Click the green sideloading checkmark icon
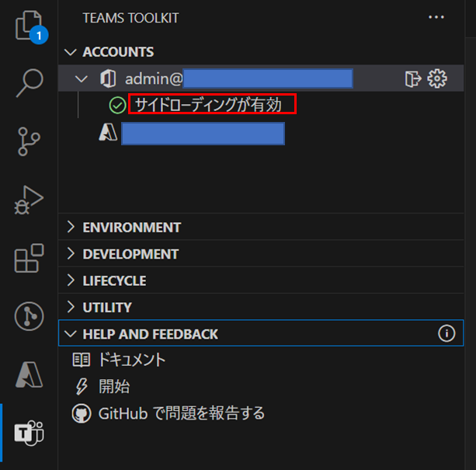The height and width of the screenshot is (470, 476). tap(117, 106)
